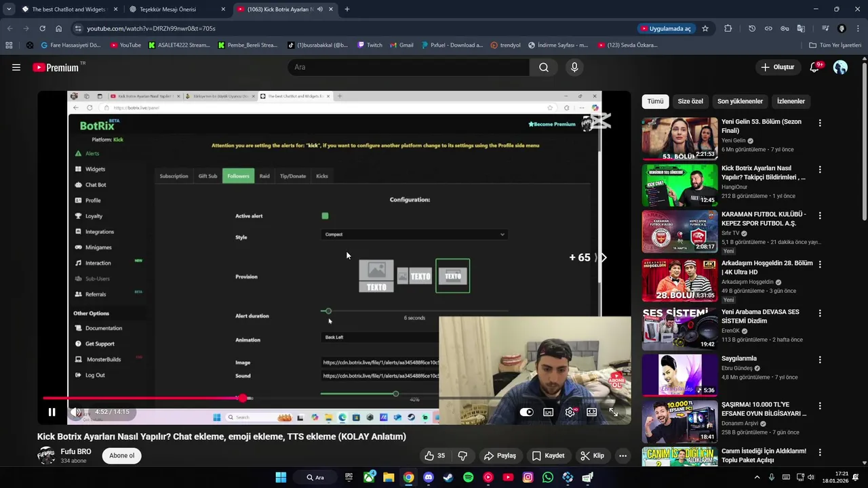Screen dimensions: 868x488
Task: Open options for Yeni Gelin 53. Bölüm video
Action: pos(820,123)
